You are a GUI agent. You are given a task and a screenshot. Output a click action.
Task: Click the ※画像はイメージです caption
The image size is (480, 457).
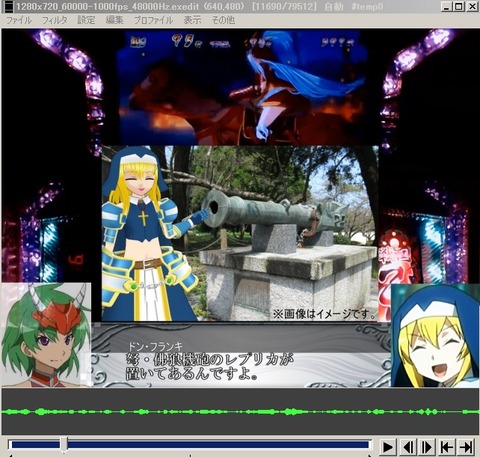pos(324,314)
